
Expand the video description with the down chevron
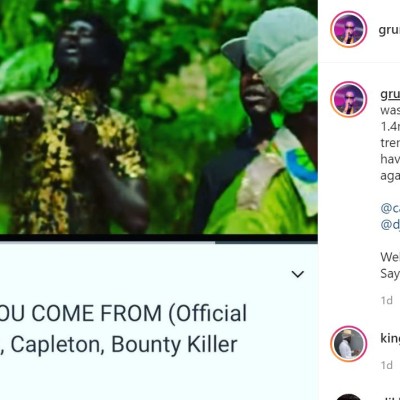298,274
